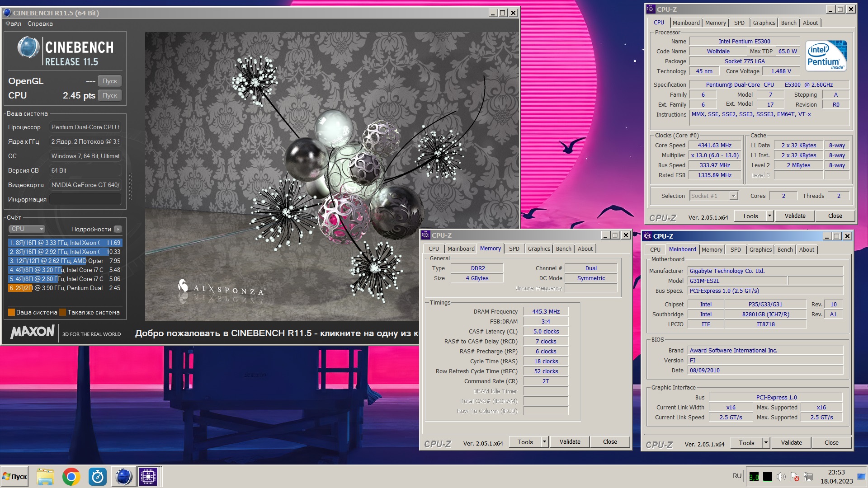
Task: Maximize the Cinebench window
Action: coord(503,13)
